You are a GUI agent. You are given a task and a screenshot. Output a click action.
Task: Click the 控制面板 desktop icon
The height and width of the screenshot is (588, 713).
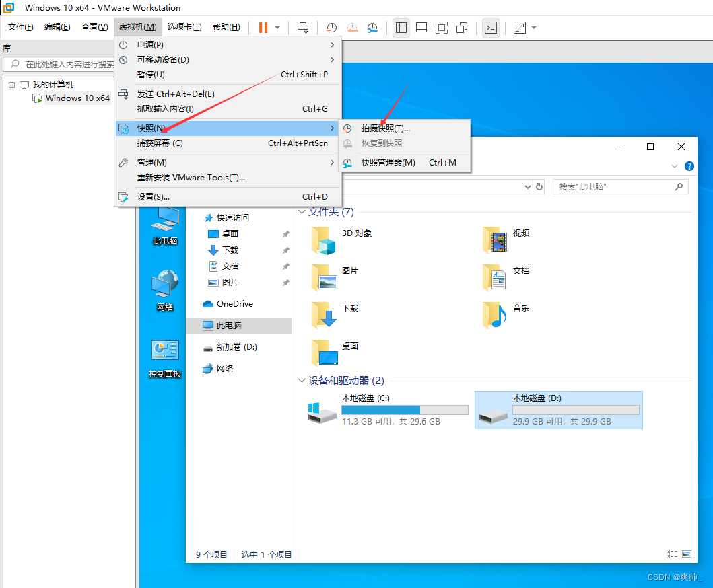(x=164, y=359)
